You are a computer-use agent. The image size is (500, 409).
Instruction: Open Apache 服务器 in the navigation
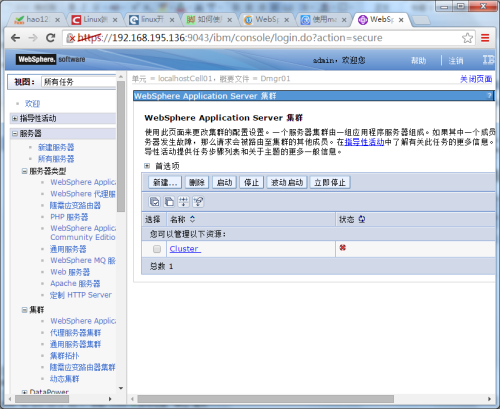tap(75, 283)
